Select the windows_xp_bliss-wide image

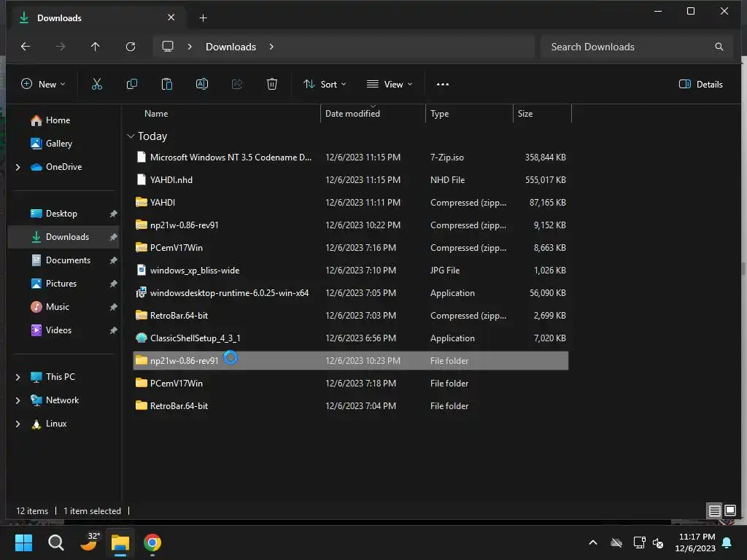(351, 271)
